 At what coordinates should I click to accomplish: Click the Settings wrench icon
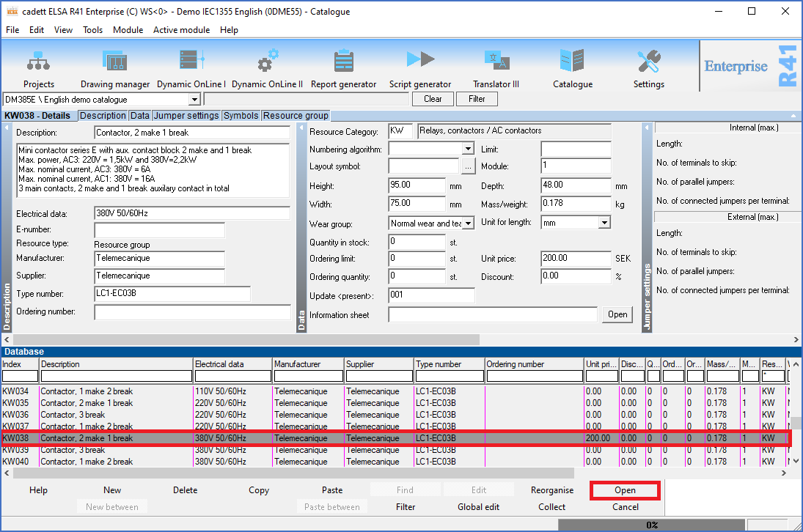(648, 61)
